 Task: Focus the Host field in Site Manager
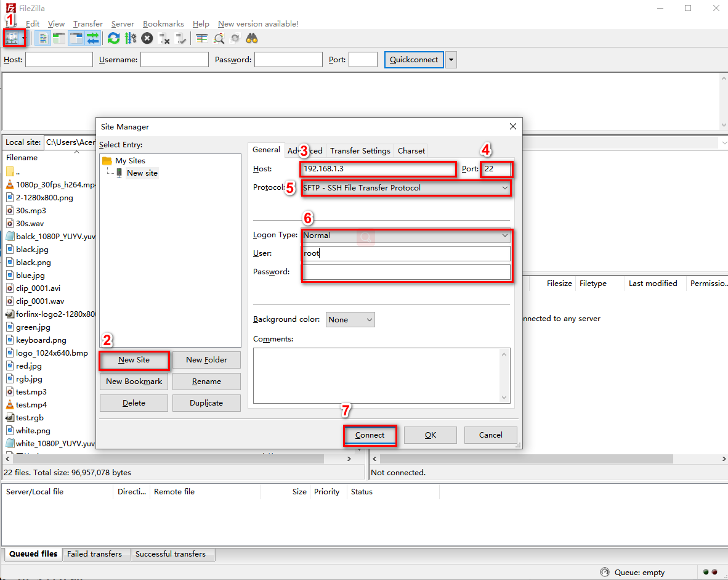point(379,169)
